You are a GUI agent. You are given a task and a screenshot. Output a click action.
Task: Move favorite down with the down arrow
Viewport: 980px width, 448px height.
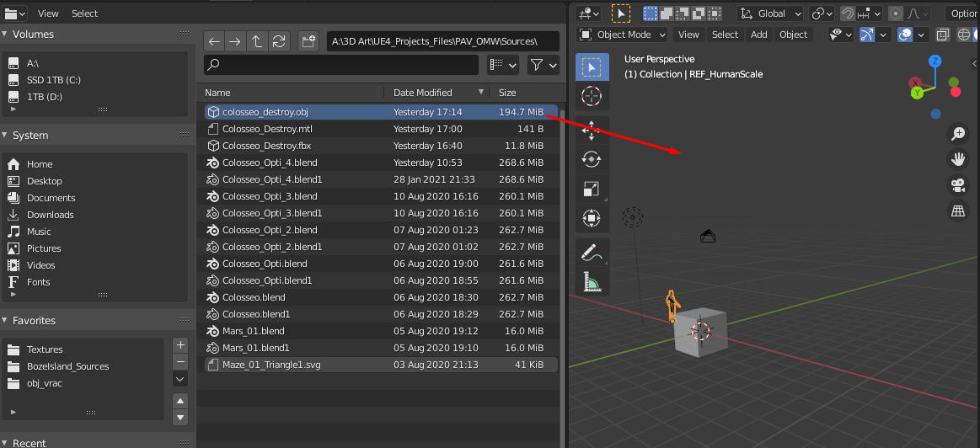180,418
